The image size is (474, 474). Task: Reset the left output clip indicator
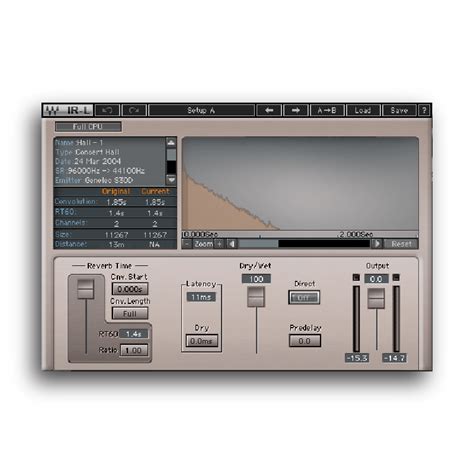356,277
